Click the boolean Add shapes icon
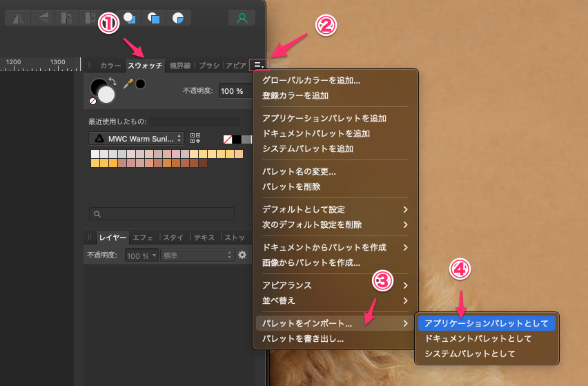This screenshot has height=386, width=588. [129, 18]
